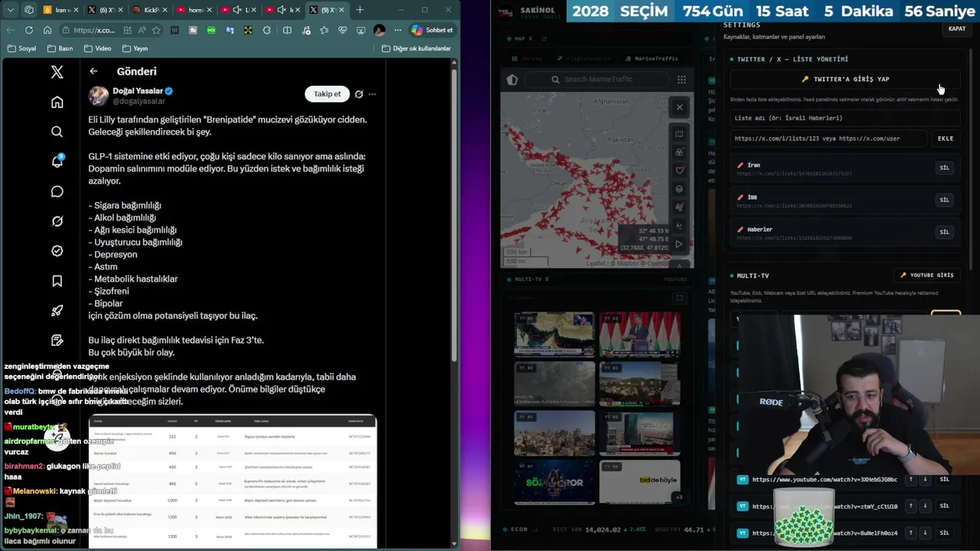Click YOUTUBE GİRİŞ button
The image size is (980, 551).
point(926,275)
